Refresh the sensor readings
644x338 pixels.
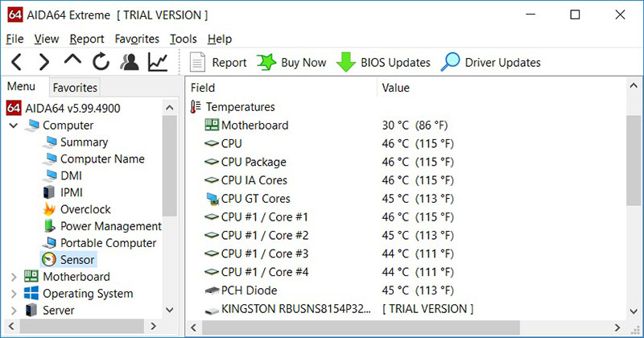coord(101,62)
